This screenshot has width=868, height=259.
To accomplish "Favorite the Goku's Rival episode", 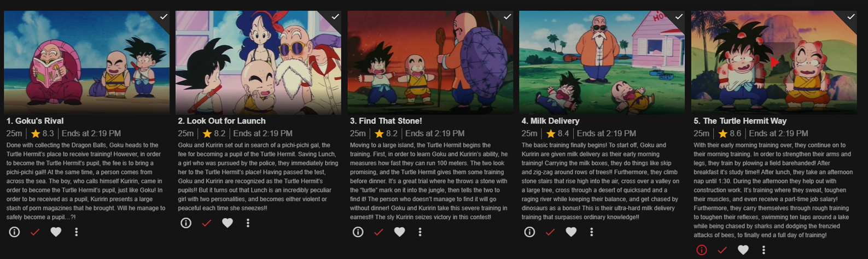I will click(56, 232).
